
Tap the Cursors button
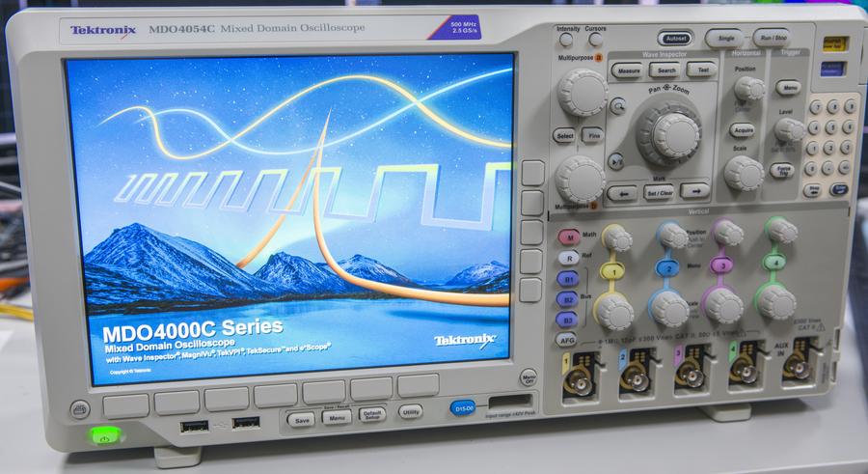[596, 40]
